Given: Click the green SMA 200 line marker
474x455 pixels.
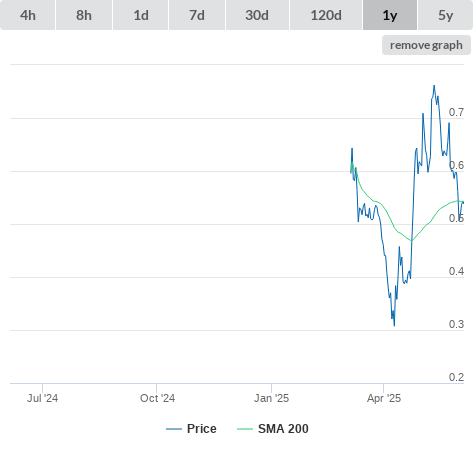Looking at the screenshot, I should 245,429.
